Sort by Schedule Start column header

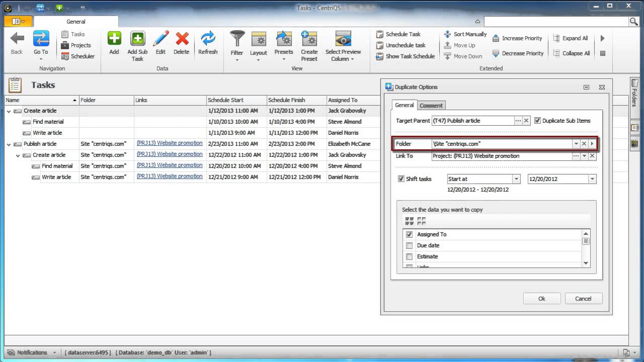(x=236, y=100)
